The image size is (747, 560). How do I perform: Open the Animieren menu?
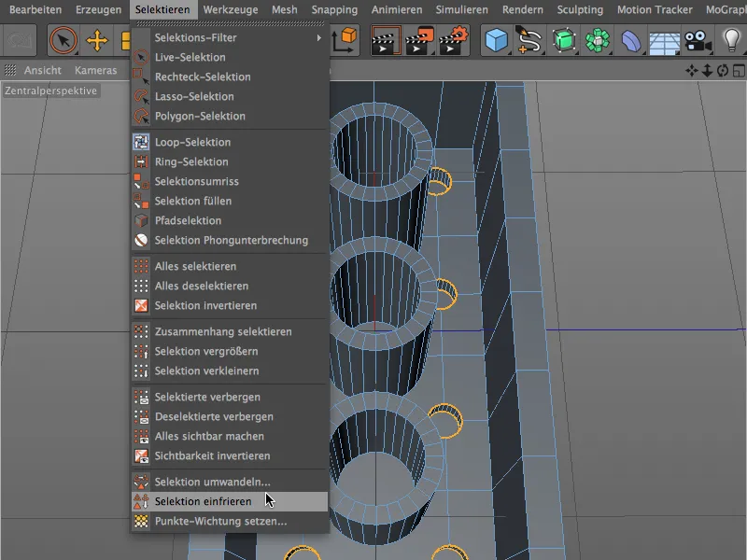point(396,9)
